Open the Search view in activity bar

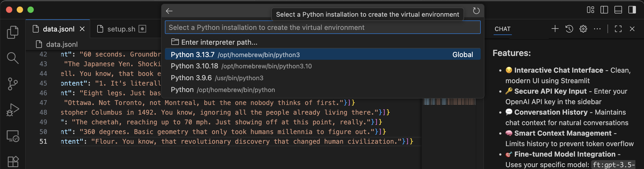(x=13, y=58)
